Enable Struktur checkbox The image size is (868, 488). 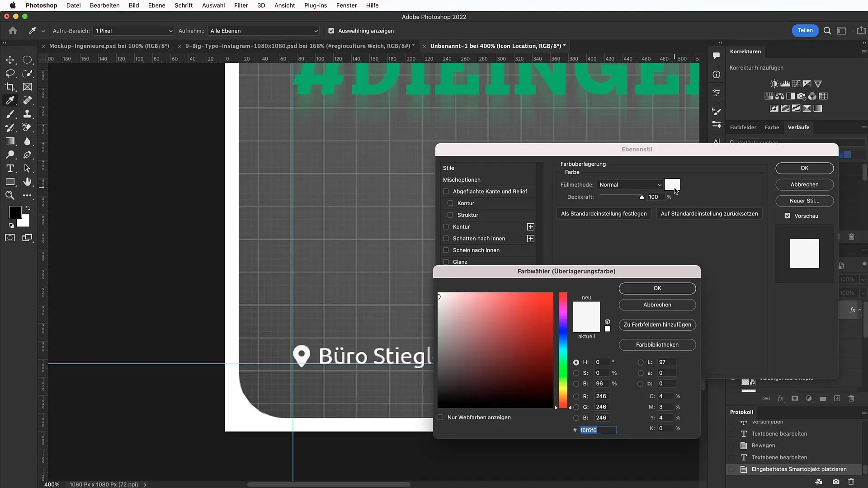450,215
